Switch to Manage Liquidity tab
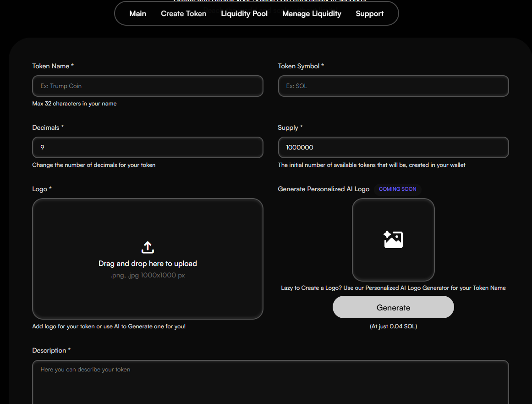The image size is (532, 404). (x=312, y=14)
